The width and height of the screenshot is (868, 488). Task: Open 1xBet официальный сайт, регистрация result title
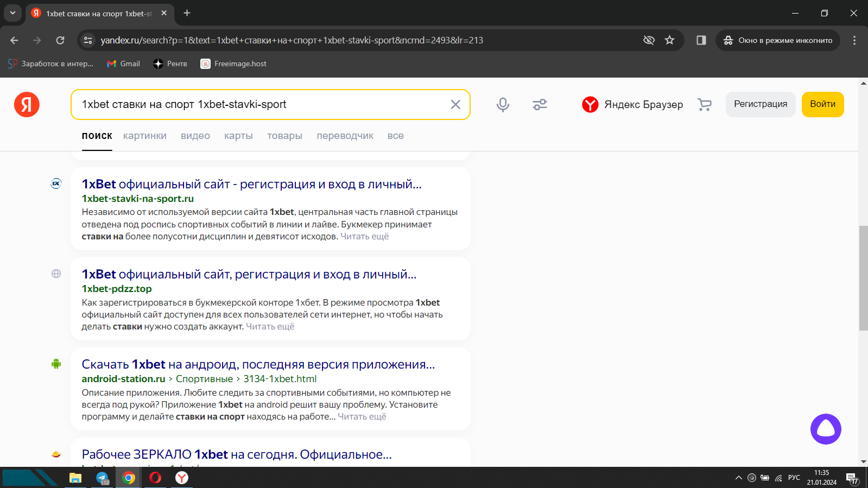pyautogui.click(x=249, y=274)
